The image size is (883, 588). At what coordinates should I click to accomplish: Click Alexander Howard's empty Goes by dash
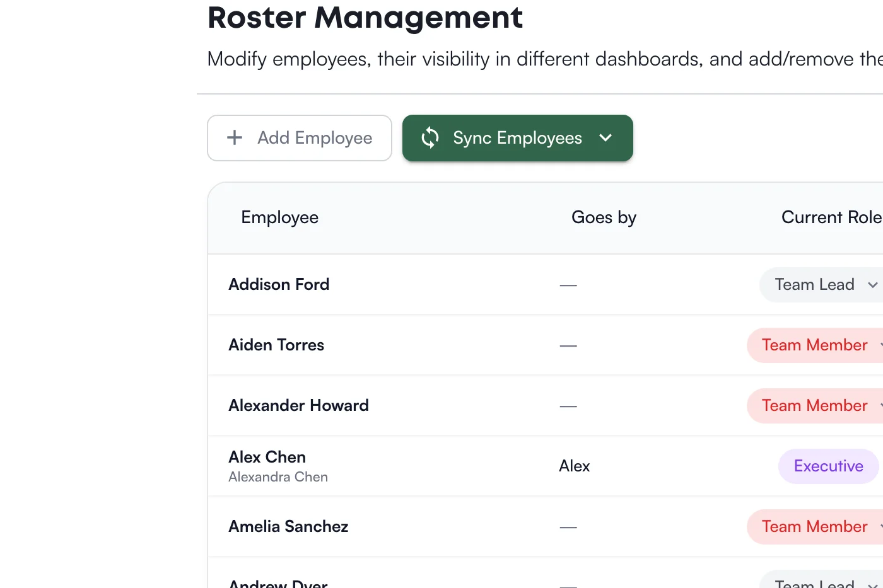[x=568, y=406]
